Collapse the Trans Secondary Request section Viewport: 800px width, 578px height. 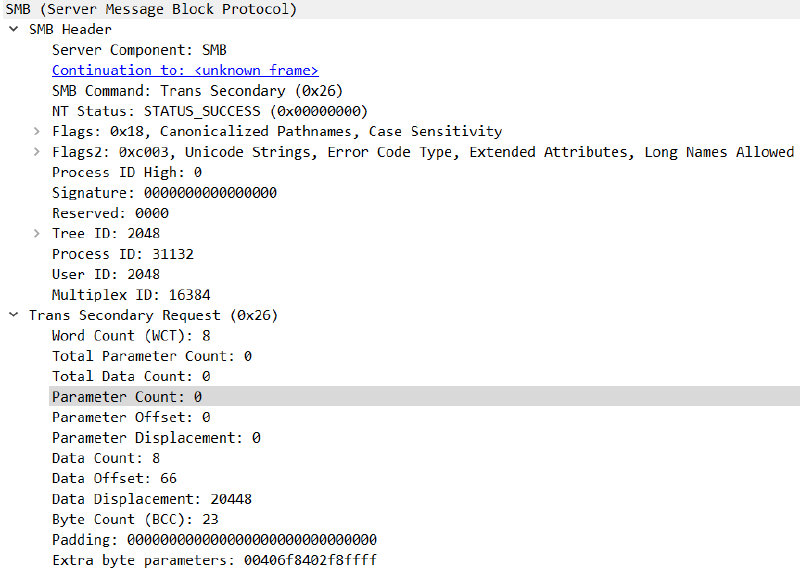12,315
